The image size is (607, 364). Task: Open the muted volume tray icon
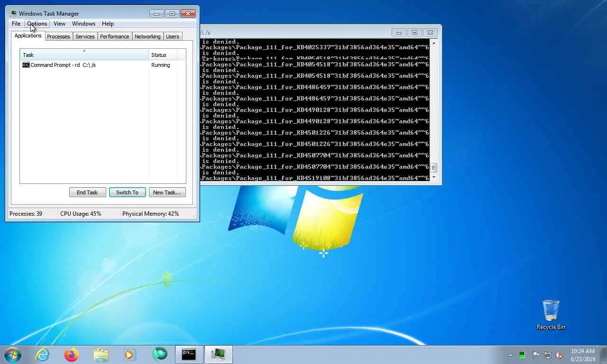(x=560, y=355)
